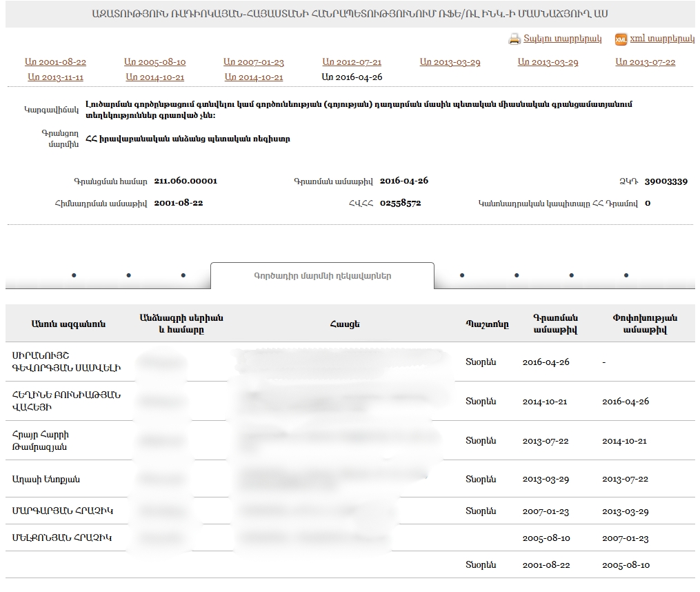Image resolution: width=700 pixels, height=592 pixels.
Task: View the 'Առ 2012-07-21' record version
Action: [x=352, y=62]
